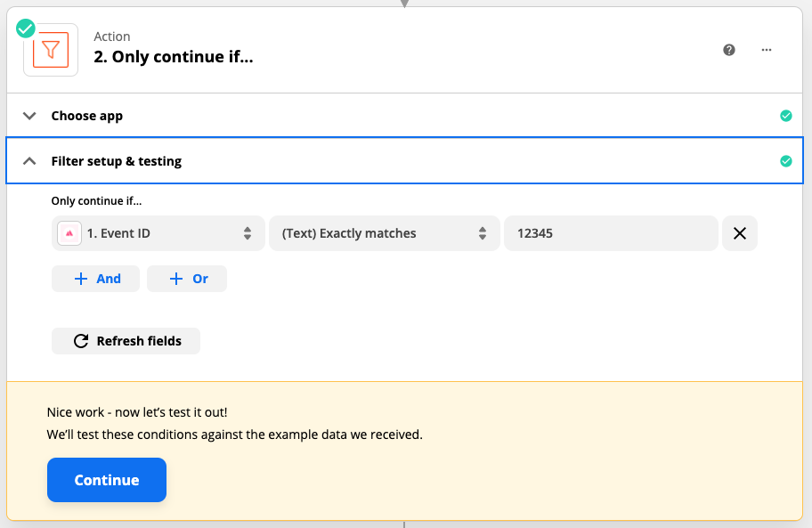Click the orange Filter funnel app icon
This screenshot has height=528, width=812.
[x=51, y=50]
